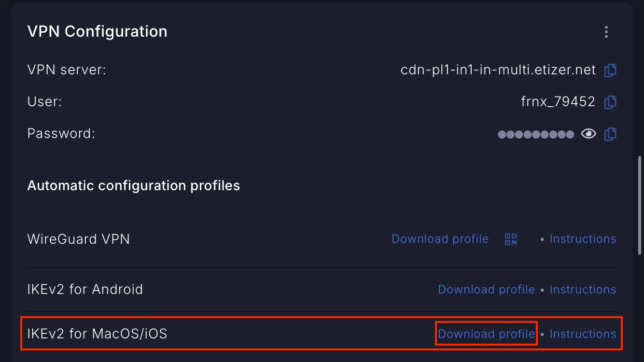The image size is (644, 362).
Task: Download the IKEv2 for Android profile
Action: pos(486,290)
